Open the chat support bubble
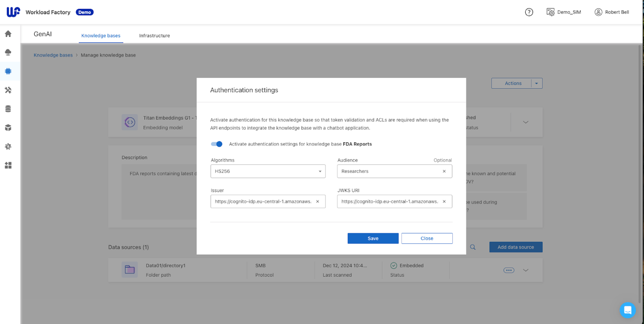 [x=627, y=310]
